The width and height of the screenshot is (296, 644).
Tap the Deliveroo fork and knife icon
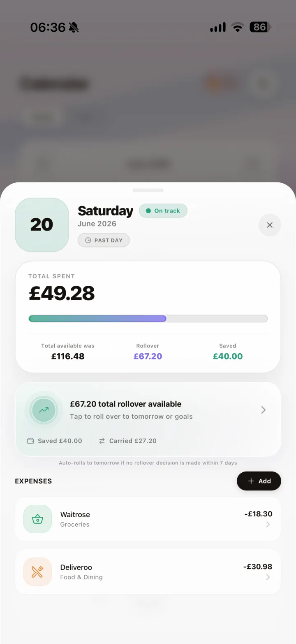click(x=37, y=572)
